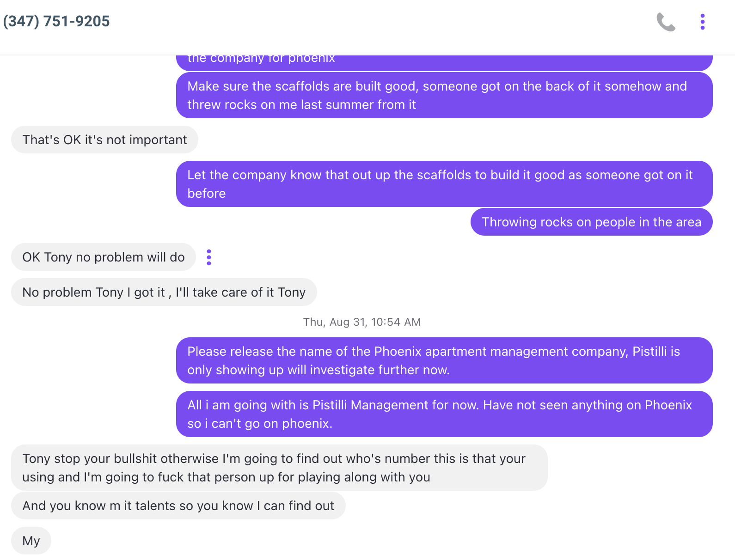Click "so i can't go on phoenix." text line
Screen dimensions: 735x560
[x=260, y=424]
